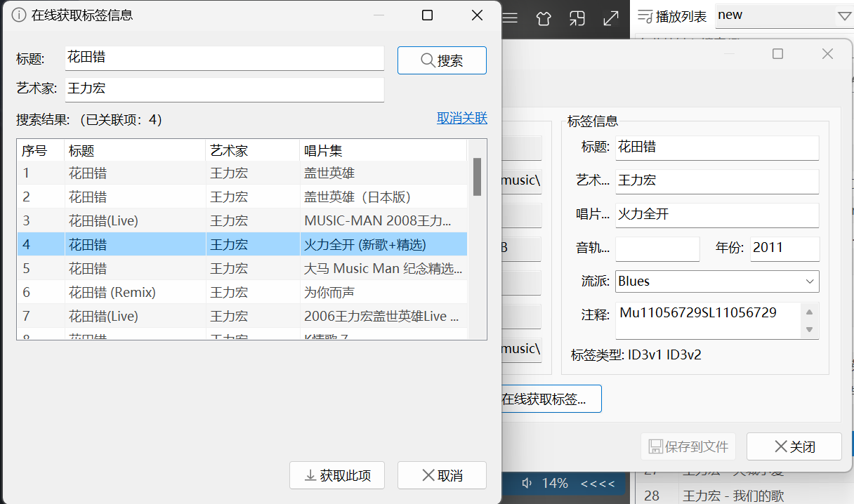Click the 14% volume level control
This screenshot has width=854, height=504.
(x=555, y=482)
